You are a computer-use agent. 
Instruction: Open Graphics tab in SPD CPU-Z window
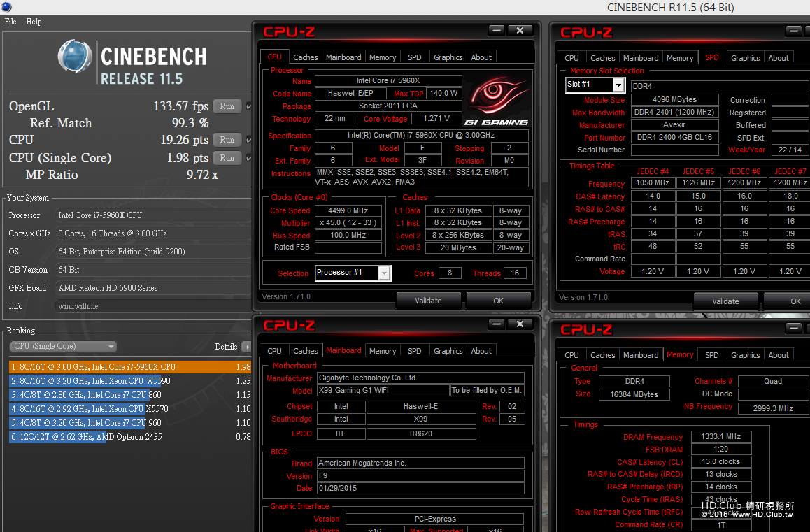pyautogui.click(x=746, y=58)
